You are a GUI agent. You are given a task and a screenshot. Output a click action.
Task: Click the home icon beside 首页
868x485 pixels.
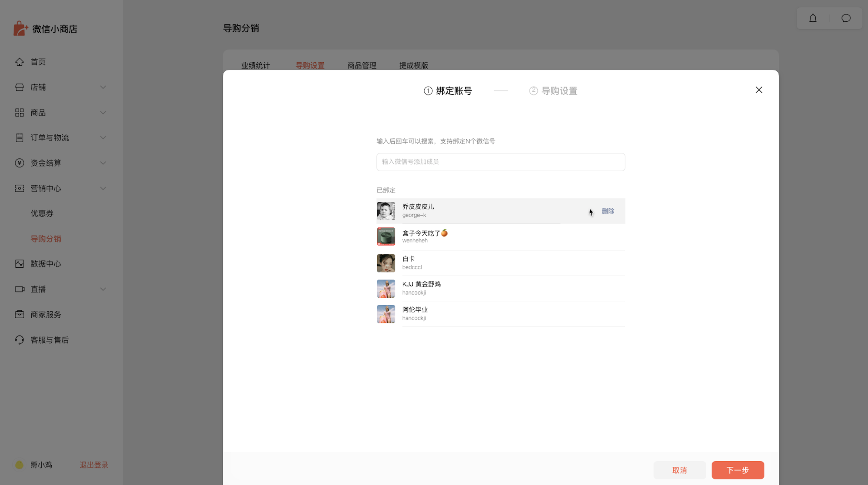click(x=20, y=62)
